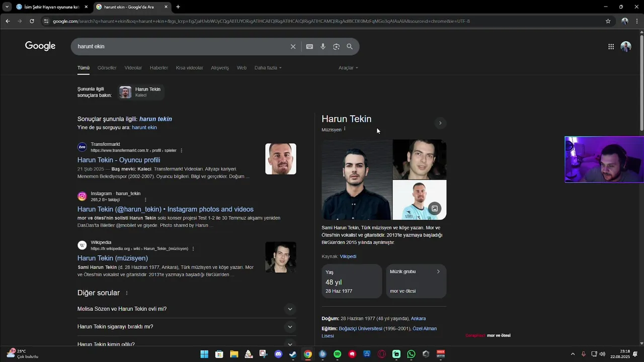Open the options dots next to Müzisyen
The width and height of the screenshot is (644, 362).
pos(345,129)
